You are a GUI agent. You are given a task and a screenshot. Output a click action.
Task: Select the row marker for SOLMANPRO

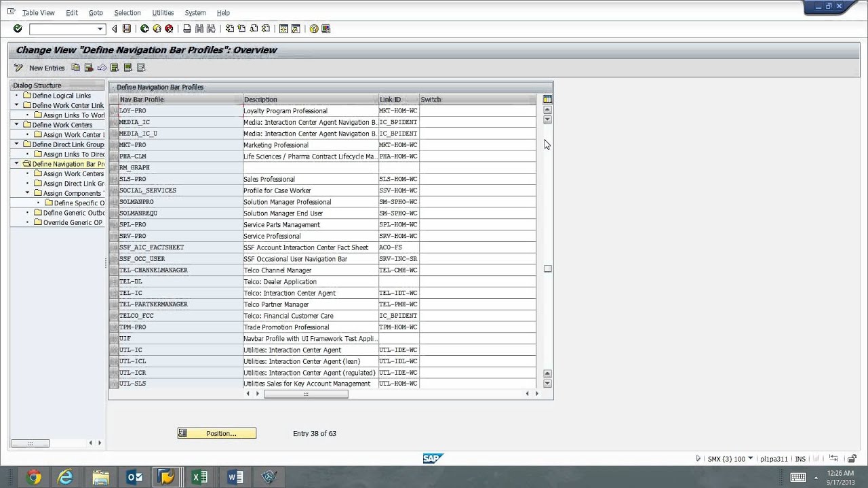tap(113, 202)
